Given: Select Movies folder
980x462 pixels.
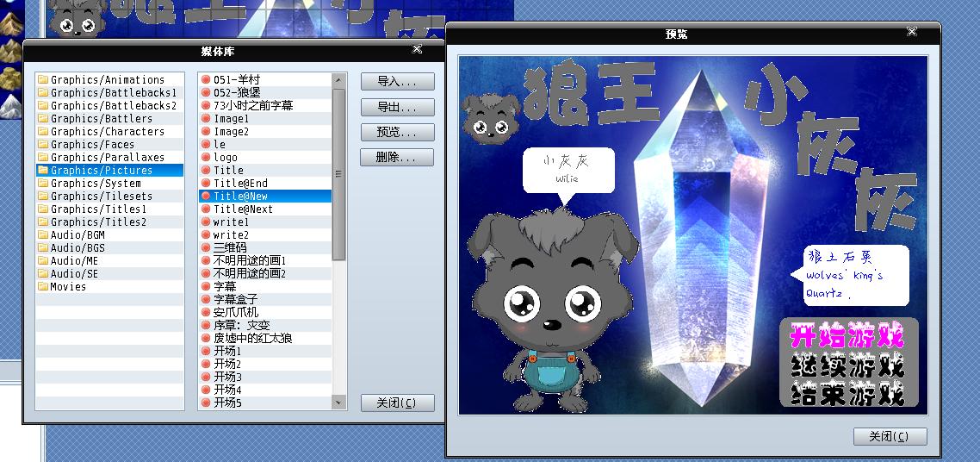Looking at the screenshot, I should (109, 286).
